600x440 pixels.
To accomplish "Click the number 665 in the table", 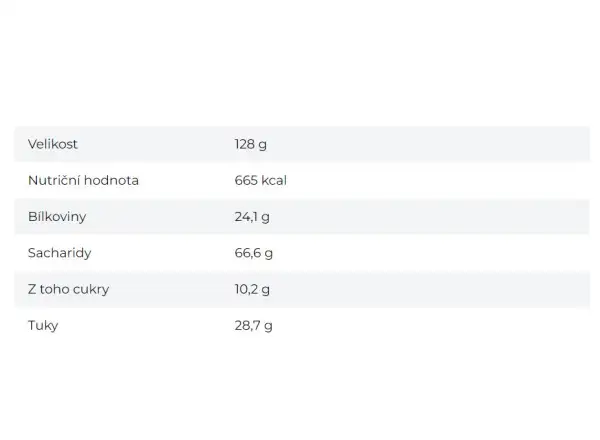I will (246, 180).
